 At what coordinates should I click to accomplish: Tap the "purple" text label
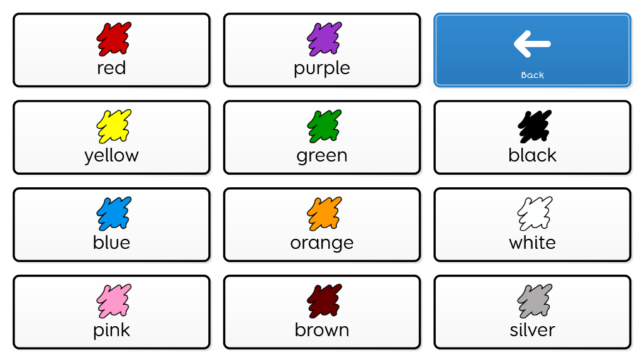[x=322, y=69]
